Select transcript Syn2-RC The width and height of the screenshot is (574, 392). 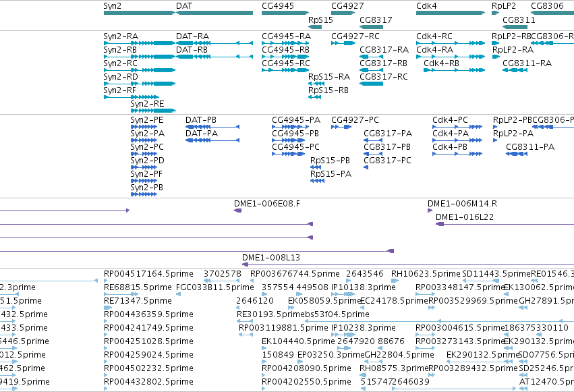[x=140, y=70]
